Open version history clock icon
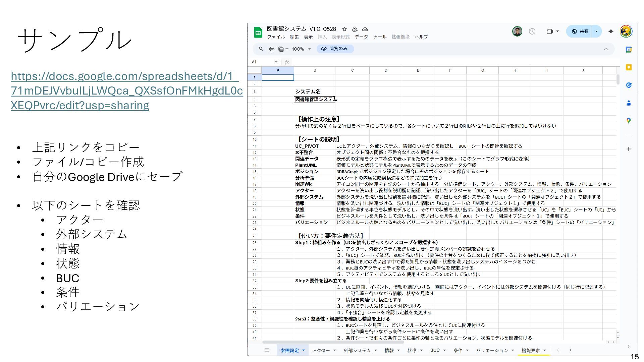 pos(532,31)
